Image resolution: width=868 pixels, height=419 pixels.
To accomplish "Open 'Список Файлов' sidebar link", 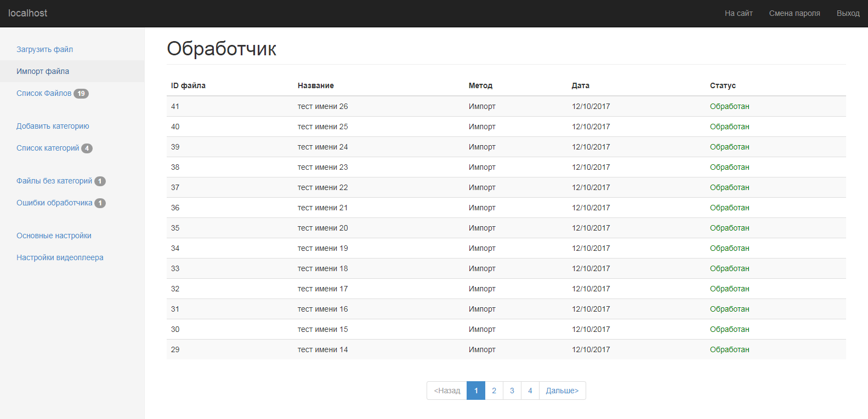I will (44, 93).
